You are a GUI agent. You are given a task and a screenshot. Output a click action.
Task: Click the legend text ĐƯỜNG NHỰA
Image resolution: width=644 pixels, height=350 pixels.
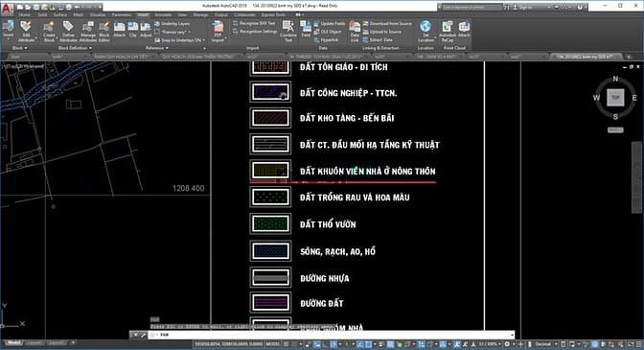325,278
